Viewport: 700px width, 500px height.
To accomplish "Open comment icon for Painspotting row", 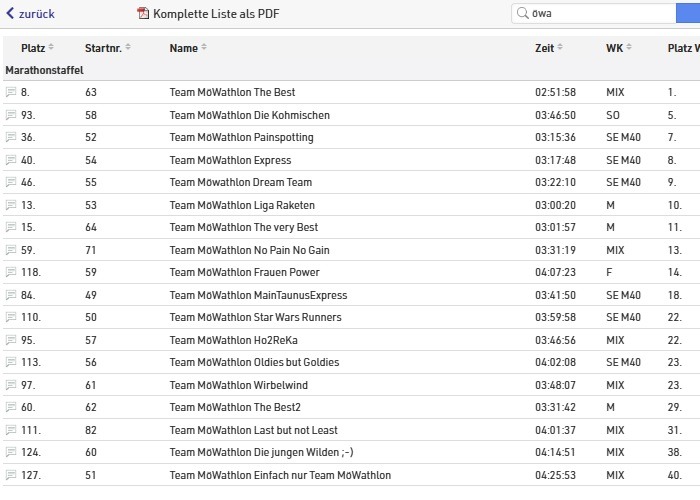I will 11,138.
